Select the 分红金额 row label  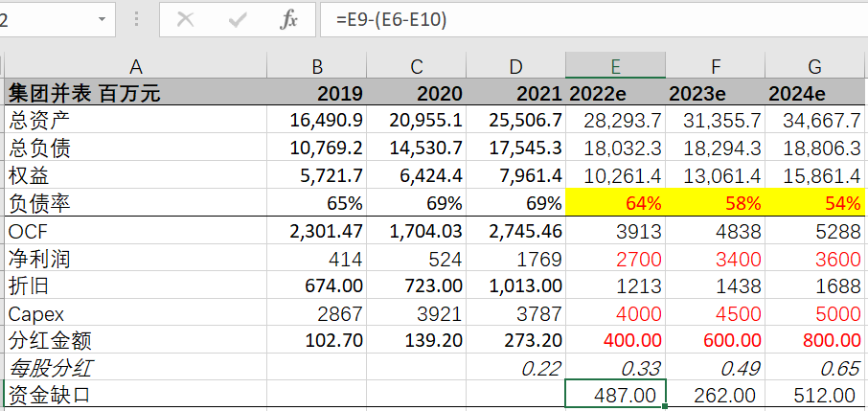pyautogui.click(x=136, y=339)
